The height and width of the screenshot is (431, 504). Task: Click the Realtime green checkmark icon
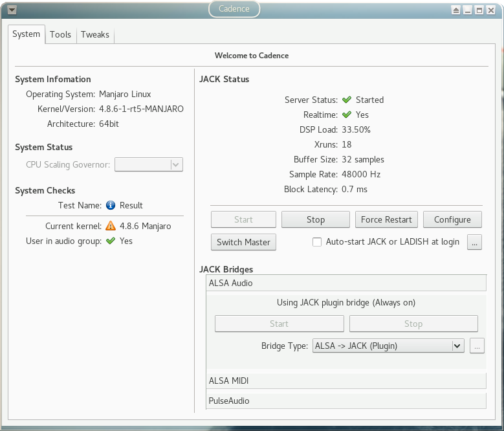click(347, 115)
